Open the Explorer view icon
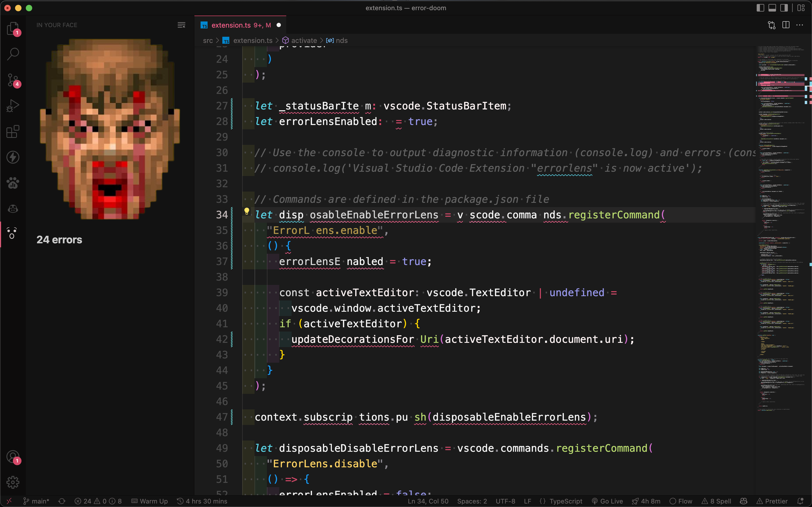812x507 pixels. point(13,28)
